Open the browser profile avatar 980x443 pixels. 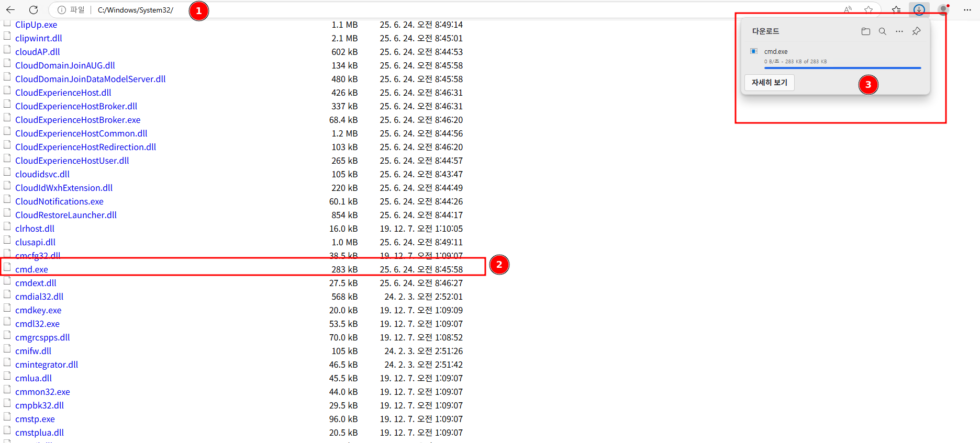point(943,9)
